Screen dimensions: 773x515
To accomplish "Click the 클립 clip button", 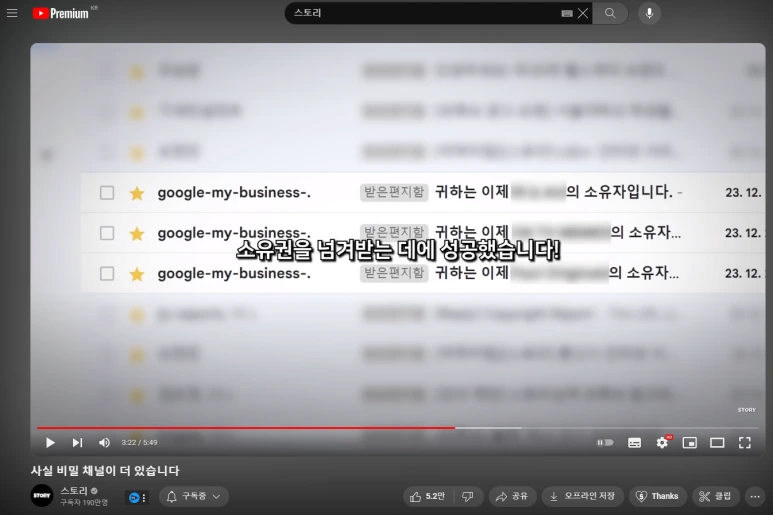I will pos(715,496).
